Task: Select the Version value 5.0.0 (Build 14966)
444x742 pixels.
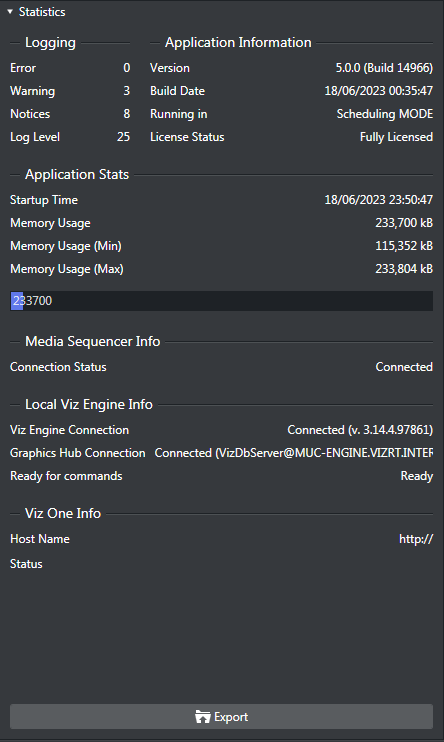Action: (x=384, y=68)
